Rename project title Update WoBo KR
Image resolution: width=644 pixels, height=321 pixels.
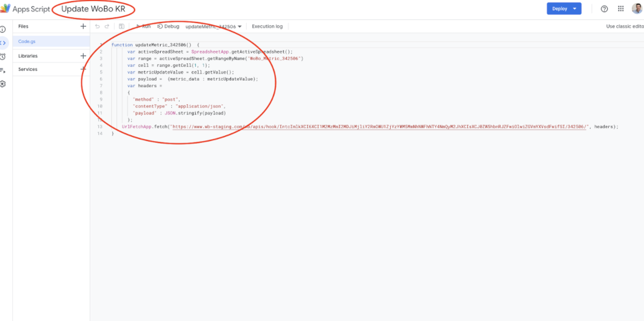pos(93,9)
